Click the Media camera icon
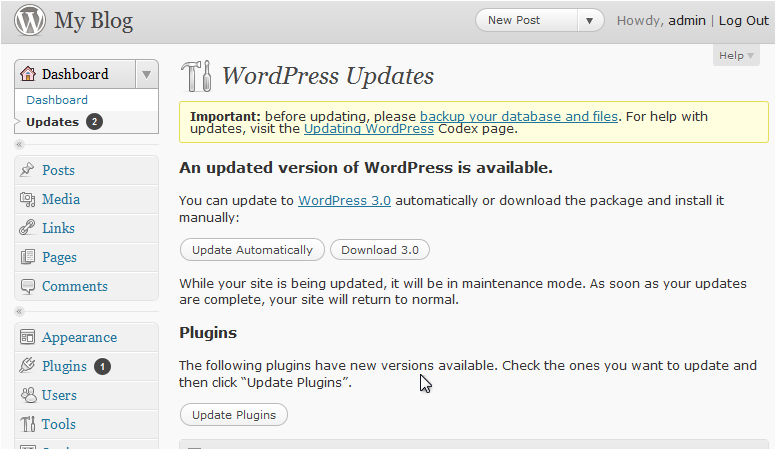776x450 pixels. tap(27, 199)
